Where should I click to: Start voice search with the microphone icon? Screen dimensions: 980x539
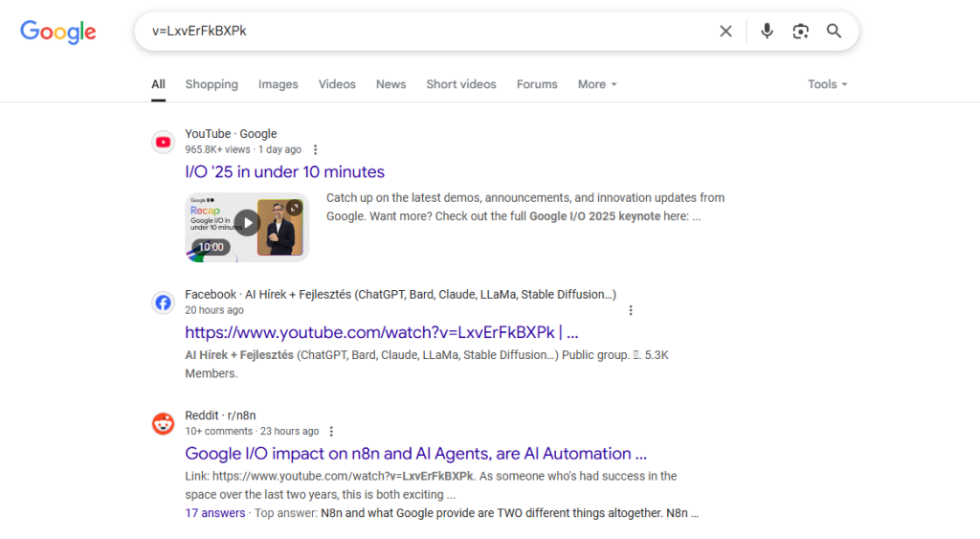[767, 32]
